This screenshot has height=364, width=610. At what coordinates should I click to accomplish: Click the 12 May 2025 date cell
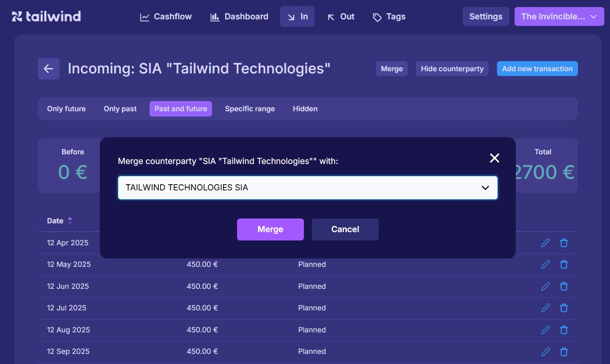point(69,264)
